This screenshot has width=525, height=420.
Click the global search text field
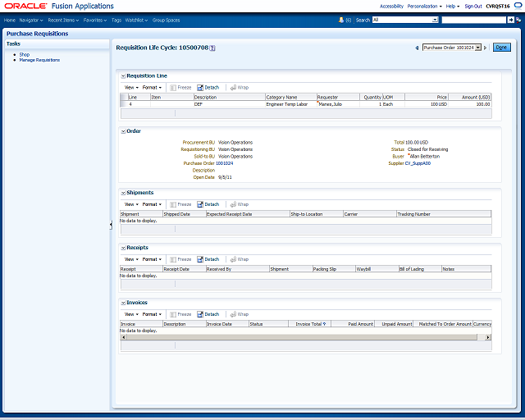click(474, 20)
